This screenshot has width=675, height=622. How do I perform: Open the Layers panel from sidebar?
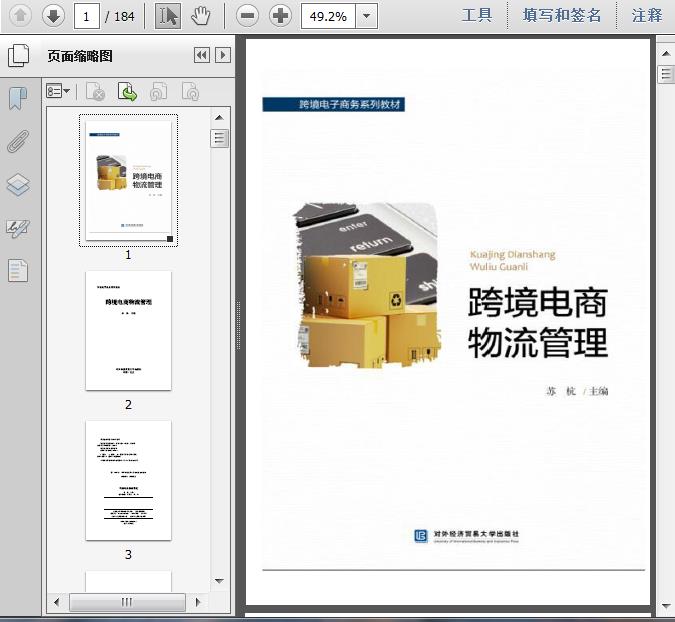pos(18,185)
